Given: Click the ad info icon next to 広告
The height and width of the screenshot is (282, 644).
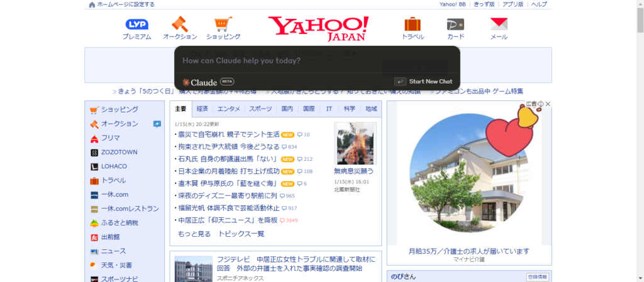Looking at the screenshot, I should (x=541, y=104).
